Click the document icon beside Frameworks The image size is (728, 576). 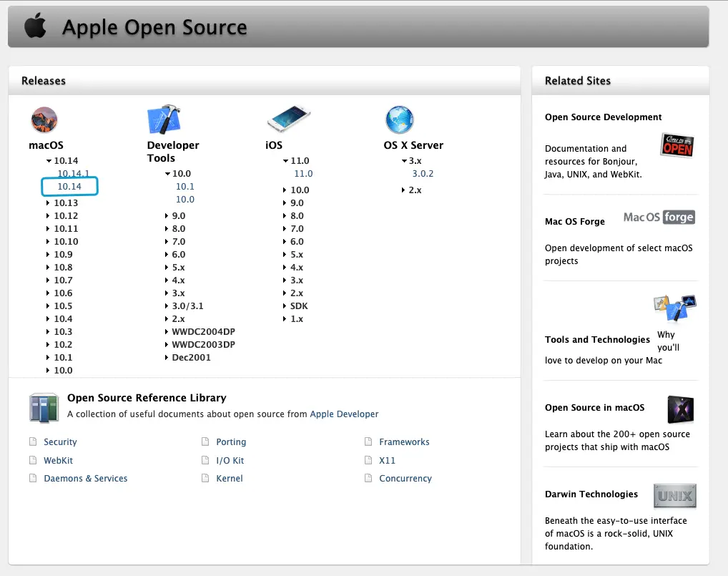[368, 441]
